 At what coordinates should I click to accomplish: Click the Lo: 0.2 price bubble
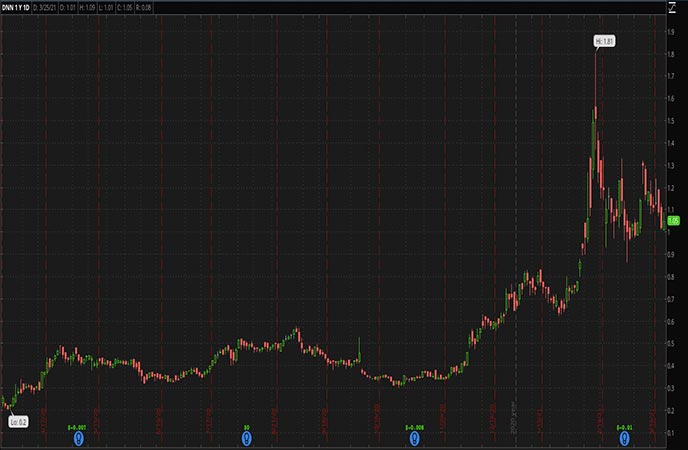point(18,422)
